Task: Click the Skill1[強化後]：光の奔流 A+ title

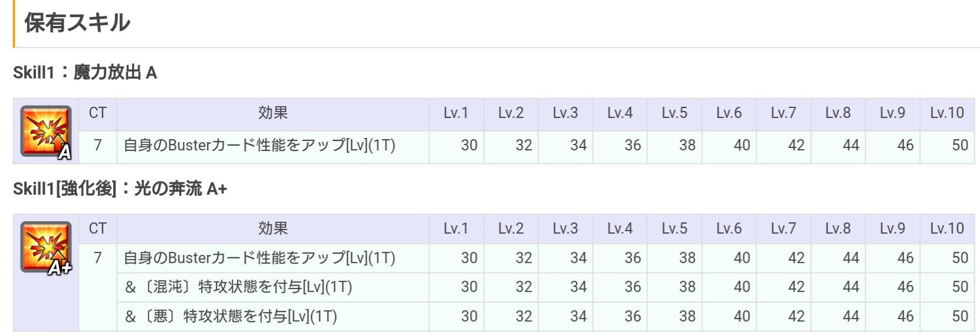Action: [x=120, y=189]
